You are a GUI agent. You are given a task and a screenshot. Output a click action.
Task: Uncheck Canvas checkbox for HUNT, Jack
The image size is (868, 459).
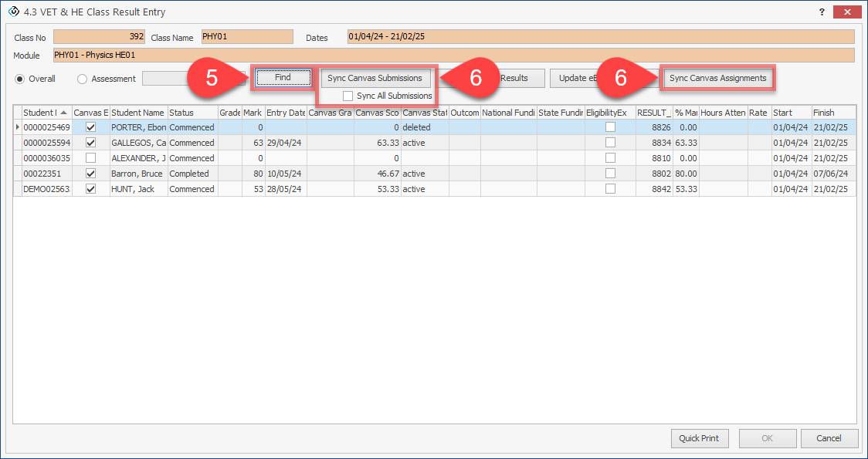point(90,189)
